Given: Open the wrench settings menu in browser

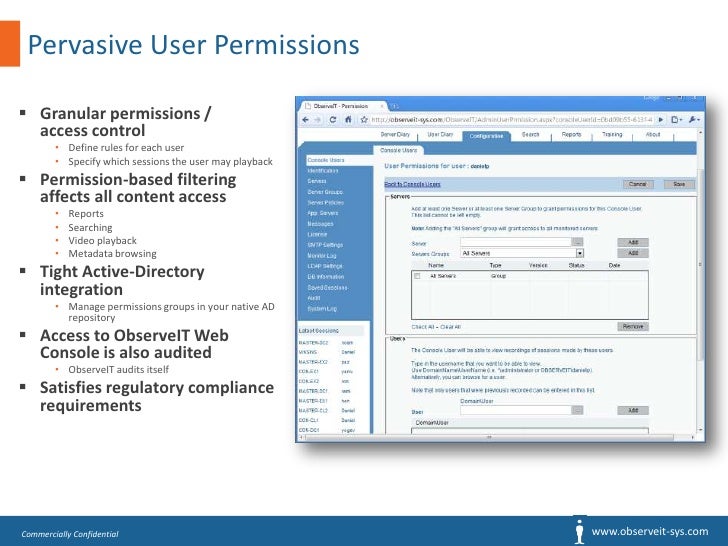Looking at the screenshot, I should tap(694, 120).
